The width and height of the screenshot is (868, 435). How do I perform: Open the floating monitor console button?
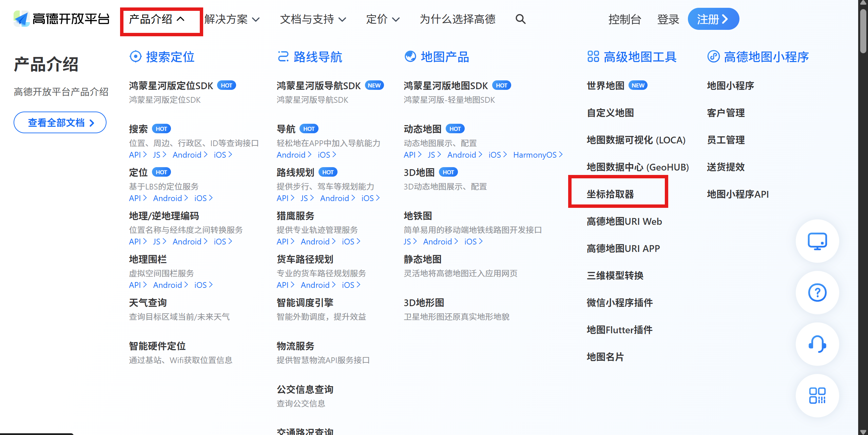[817, 241]
